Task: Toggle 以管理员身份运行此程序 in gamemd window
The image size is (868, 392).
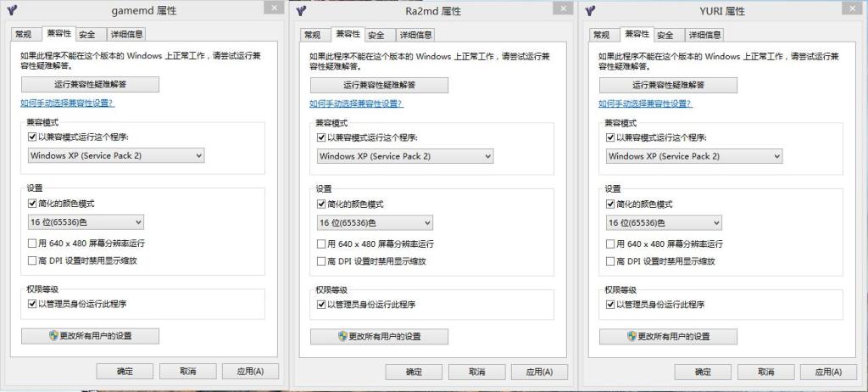Action: (31, 304)
